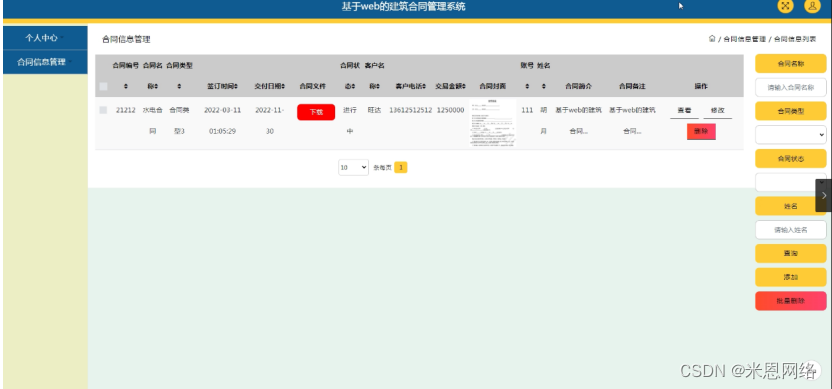Click transaction amount cell 1250000
This screenshot has height=389, width=832.
click(x=450, y=110)
